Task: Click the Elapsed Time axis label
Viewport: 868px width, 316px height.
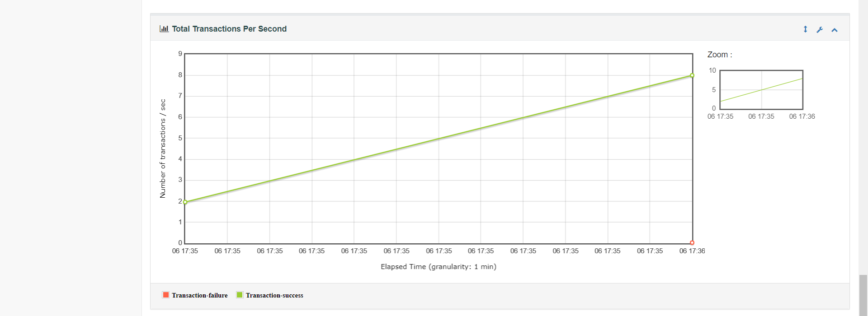Action: pyautogui.click(x=438, y=266)
